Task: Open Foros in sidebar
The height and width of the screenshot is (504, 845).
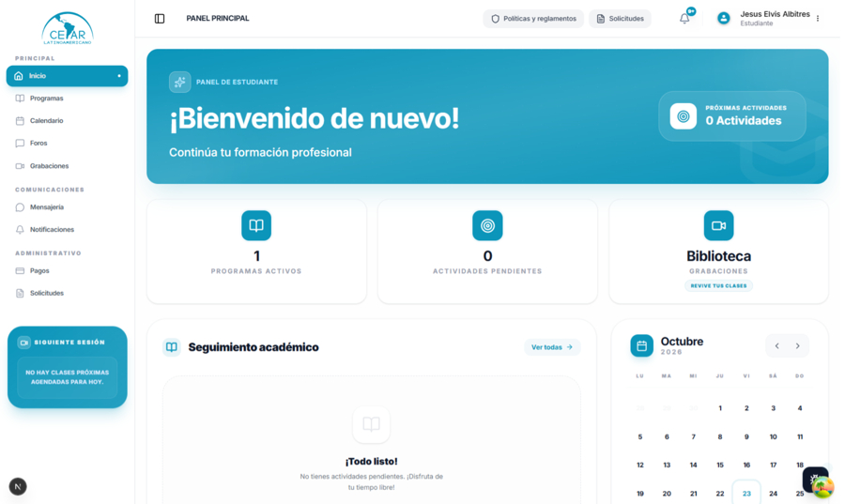Action: tap(68, 144)
